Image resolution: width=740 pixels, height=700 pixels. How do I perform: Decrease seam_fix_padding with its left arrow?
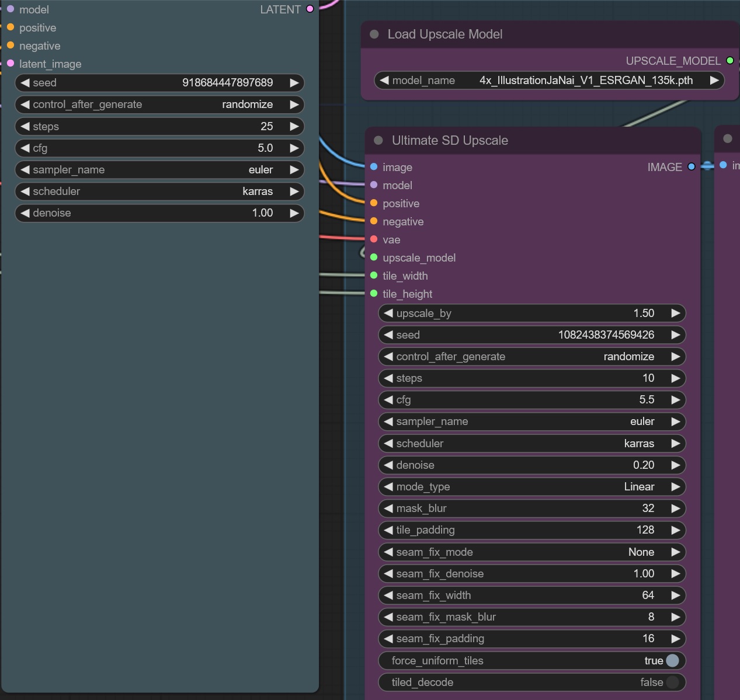(x=388, y=639)
